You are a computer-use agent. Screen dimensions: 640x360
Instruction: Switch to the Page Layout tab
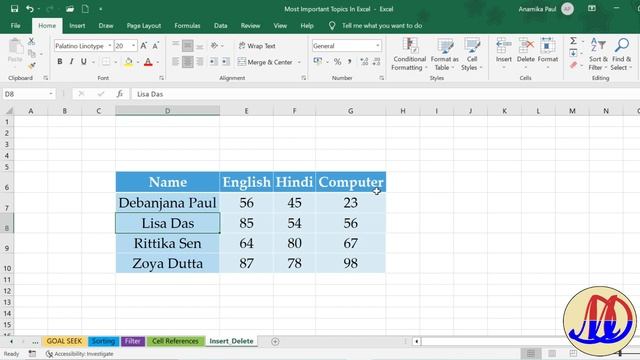[144, 26]
